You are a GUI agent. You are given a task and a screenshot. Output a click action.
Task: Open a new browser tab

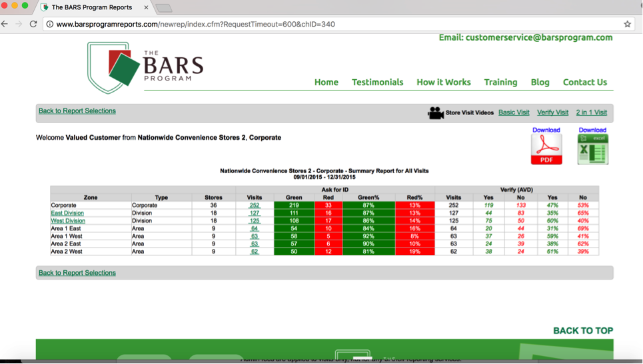click(x=164, y=8)
